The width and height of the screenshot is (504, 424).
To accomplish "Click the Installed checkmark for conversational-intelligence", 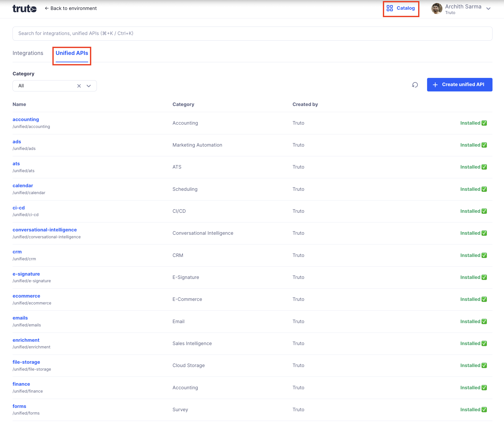I will tap(484, 233).
